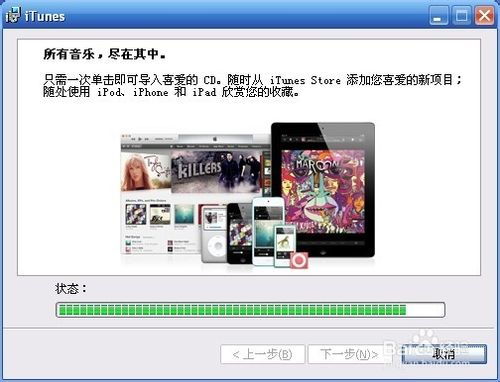The height and width of the screenshot is (382, 500).
Task: Click the 状态 status label
Action: (x=71, y=288)
